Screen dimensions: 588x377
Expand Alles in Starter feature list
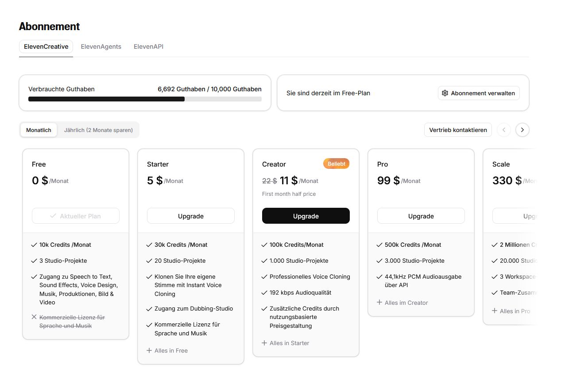coord(286,343)
